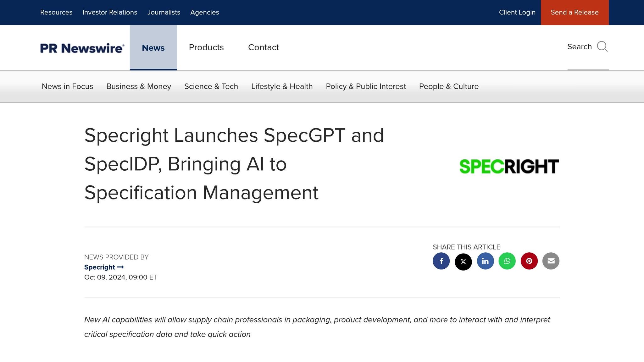The height and width of the screenshot is (362, 644).
Task: Share article on Facebook
Action: click(441, 261)
